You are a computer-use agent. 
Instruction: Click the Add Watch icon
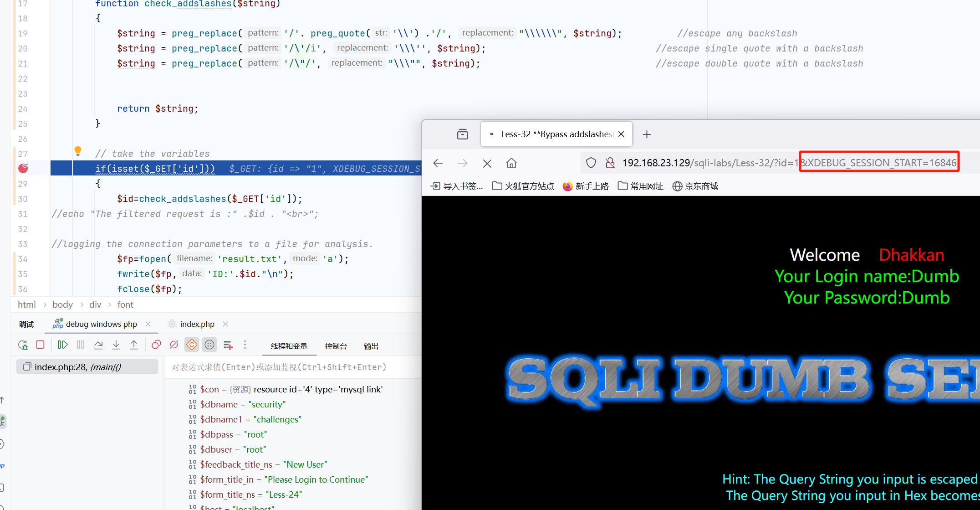coord(228,345)
